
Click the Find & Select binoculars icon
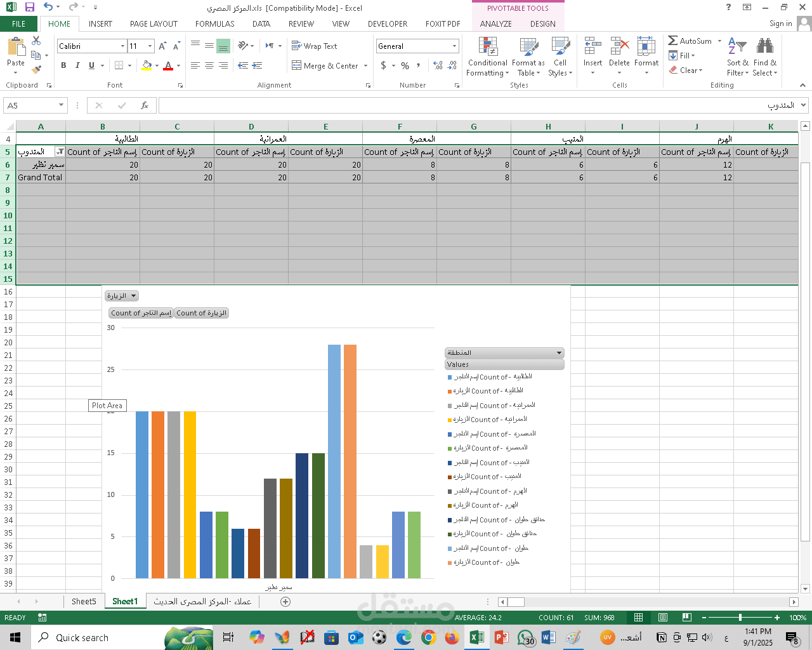click(x=764, y=47)
